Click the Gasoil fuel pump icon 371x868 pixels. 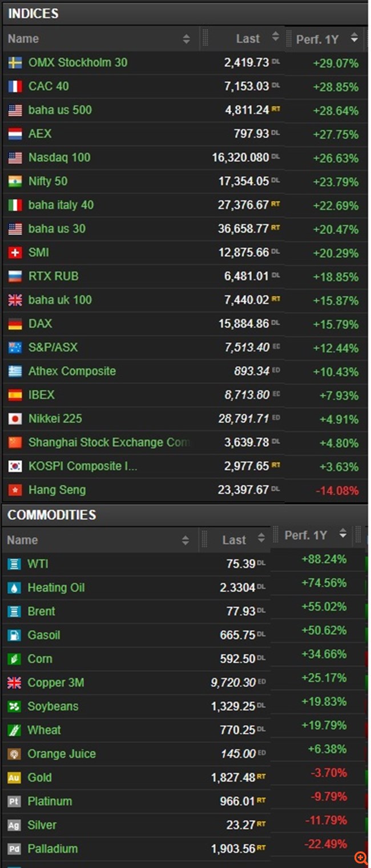(14, 635)
